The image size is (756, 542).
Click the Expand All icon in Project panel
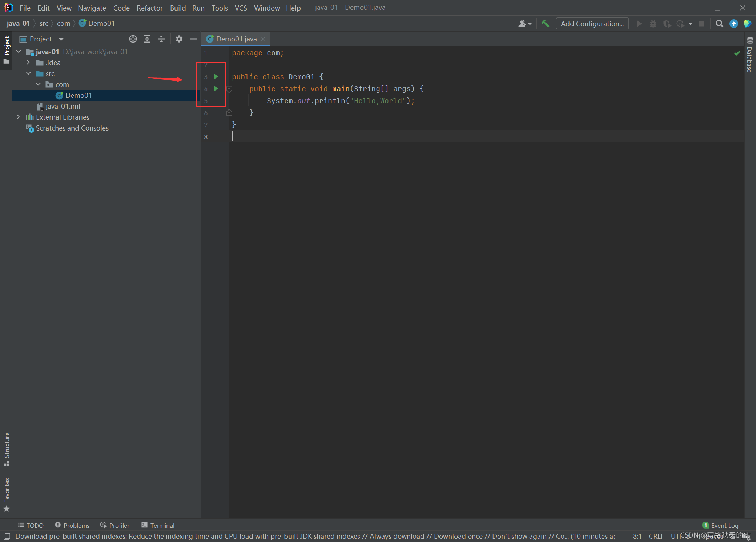[x=147, y=39]
